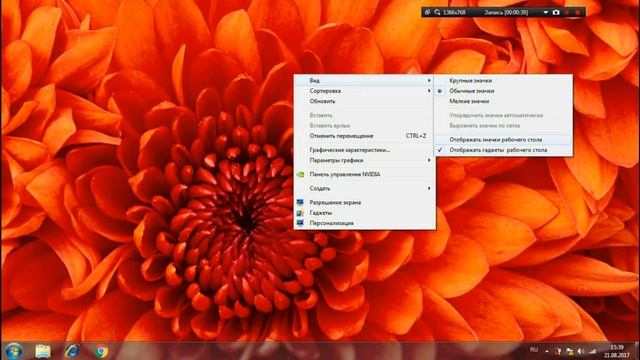Screen dimensions: 640x360
Task: Open the Action Center flag icon in the tray
Action: (569, 352)
